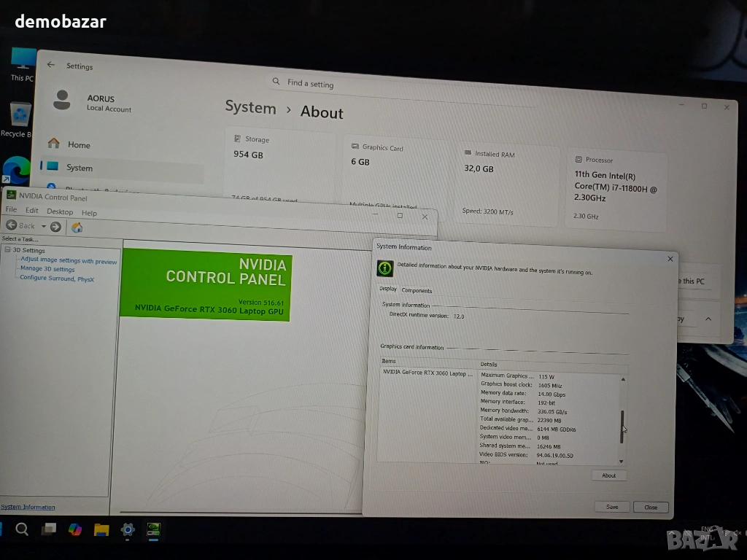Click the Back arrow in NVIDIA toolbar

[12, 226]
